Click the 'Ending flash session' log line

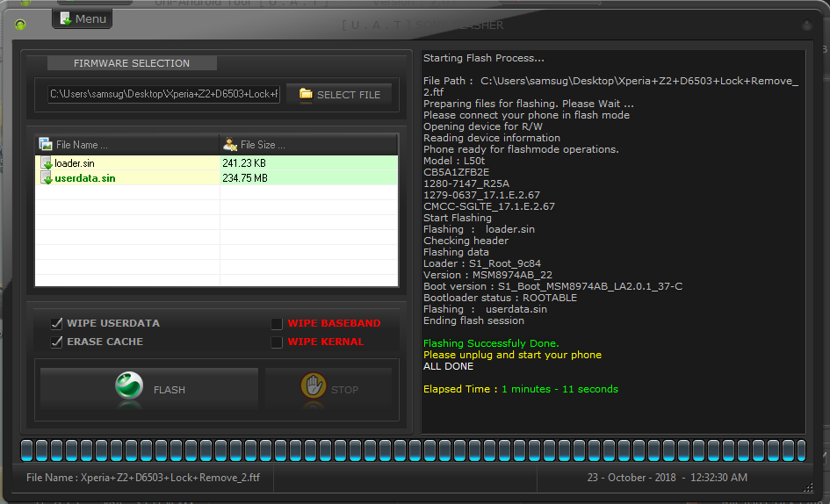point(473,320)
